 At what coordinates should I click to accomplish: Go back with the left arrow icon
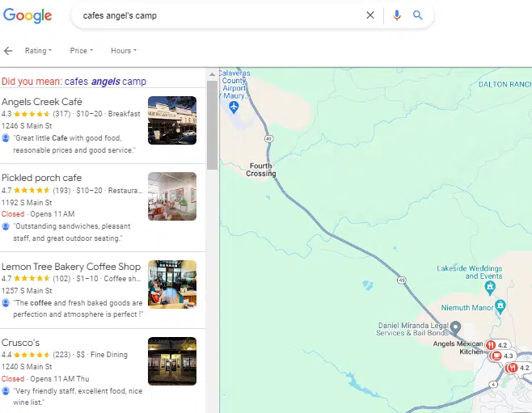[8, 51]
